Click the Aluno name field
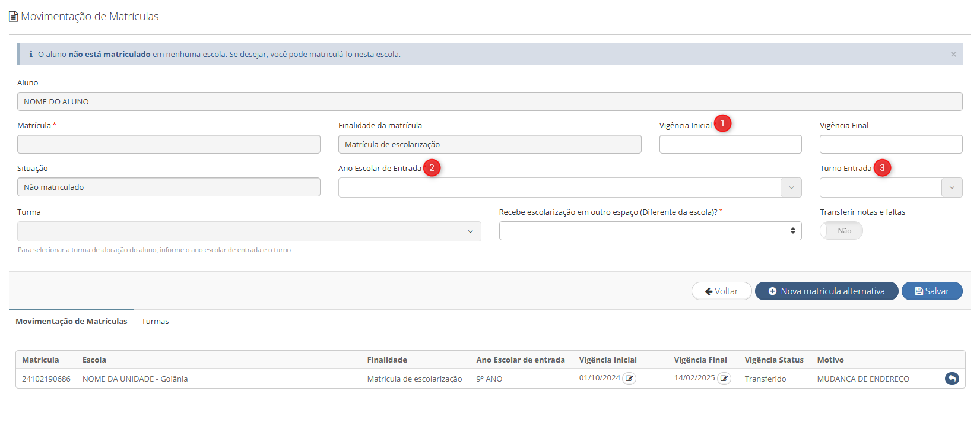The image size is (980, 426). 490,101
